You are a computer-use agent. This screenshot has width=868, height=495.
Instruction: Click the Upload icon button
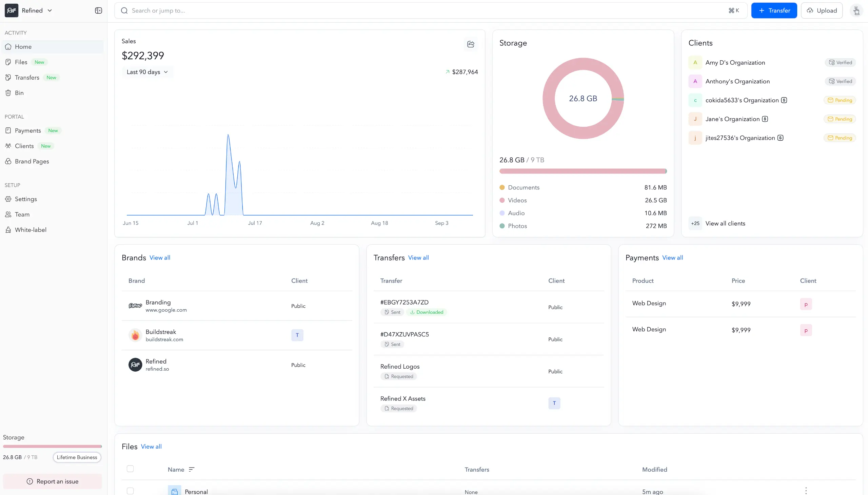point(822,11)
